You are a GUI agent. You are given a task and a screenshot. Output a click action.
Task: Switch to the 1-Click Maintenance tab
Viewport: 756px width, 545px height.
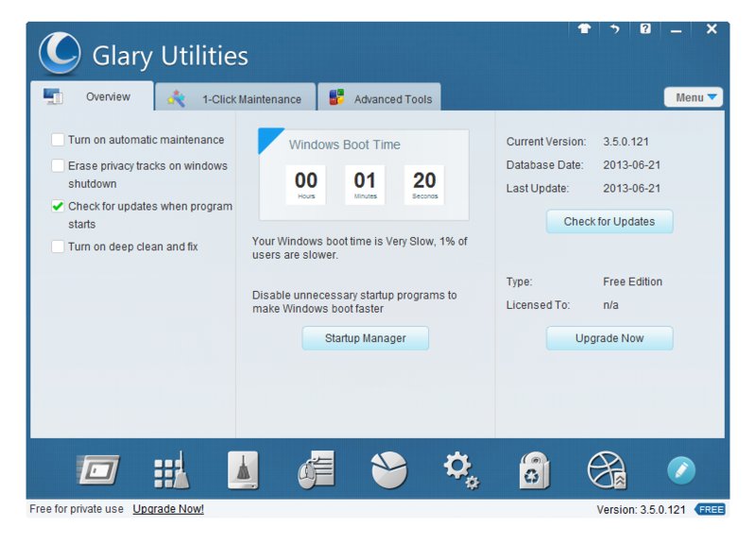point(235,99)
